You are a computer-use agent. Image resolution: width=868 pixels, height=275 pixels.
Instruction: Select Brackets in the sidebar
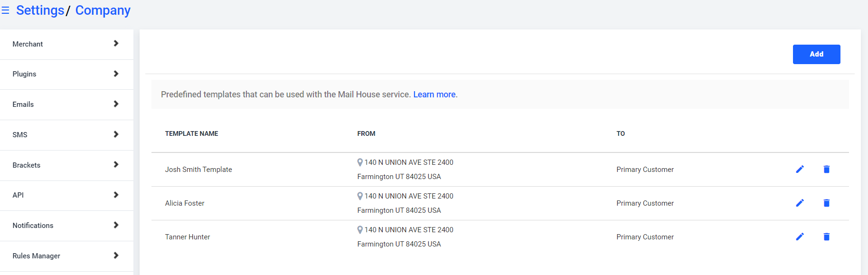click(x=66, y=165)
